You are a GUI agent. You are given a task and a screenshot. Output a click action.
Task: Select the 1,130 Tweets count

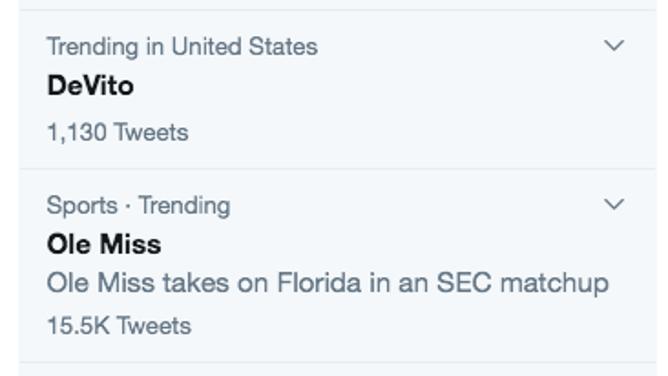118,132
